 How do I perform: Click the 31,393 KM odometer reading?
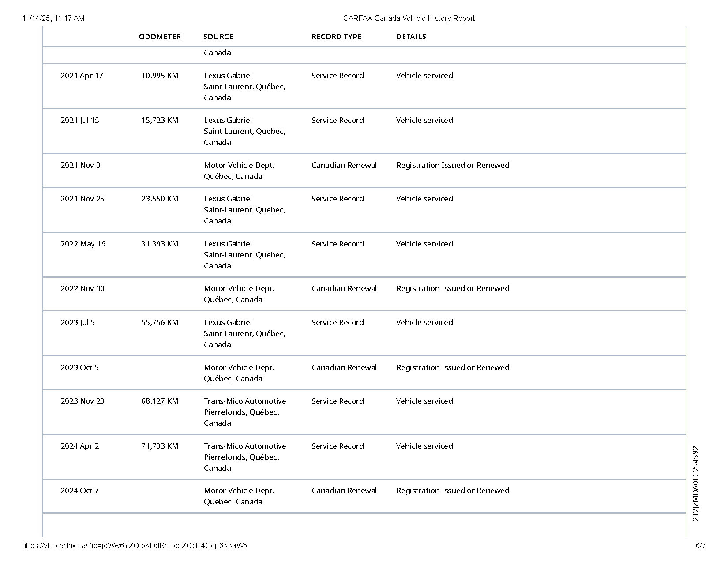click(x=160, y=244)
